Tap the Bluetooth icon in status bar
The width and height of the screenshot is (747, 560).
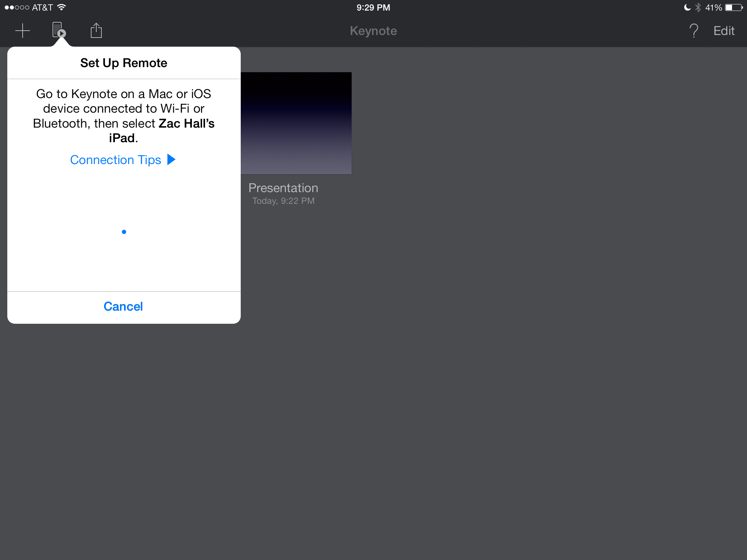[x=698, y=7]
